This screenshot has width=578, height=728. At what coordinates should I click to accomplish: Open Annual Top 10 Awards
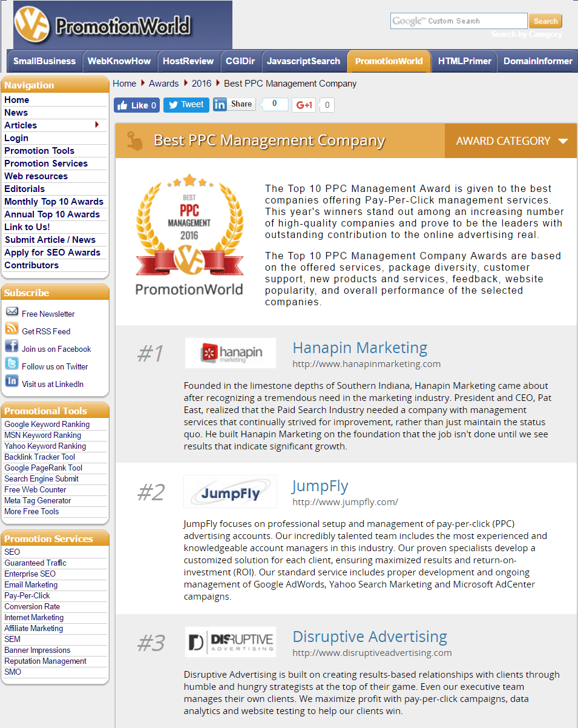pos(52,214)
